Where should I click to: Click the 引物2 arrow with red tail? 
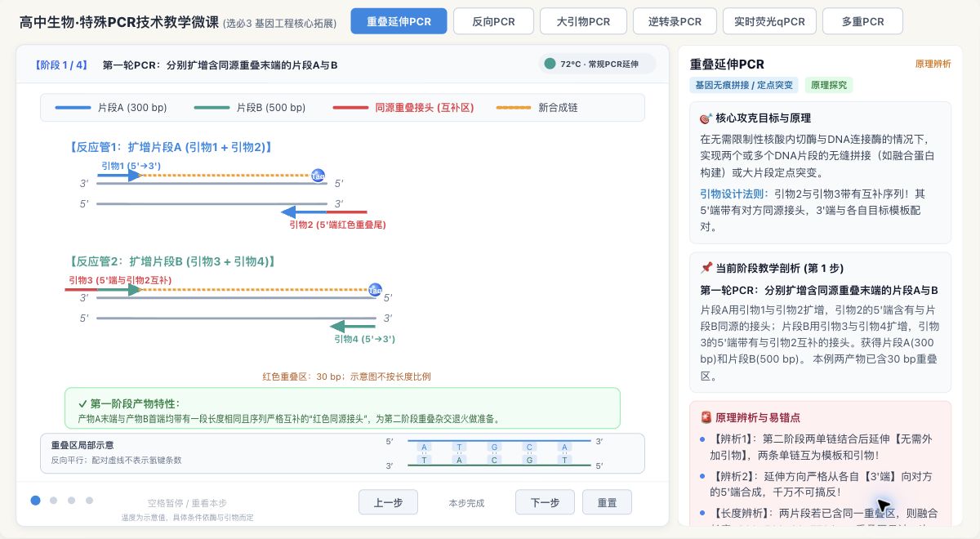[x=323, y=212]
